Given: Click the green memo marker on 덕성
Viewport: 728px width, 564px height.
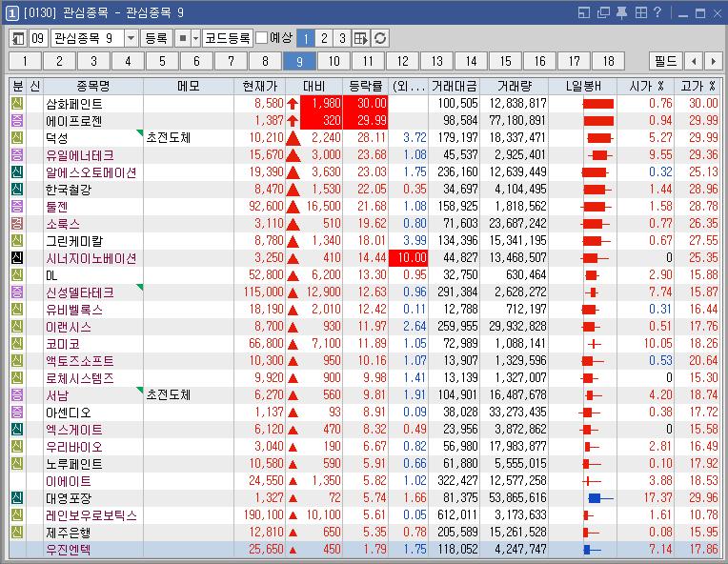Looking at the screenshot, I should 140,133.
